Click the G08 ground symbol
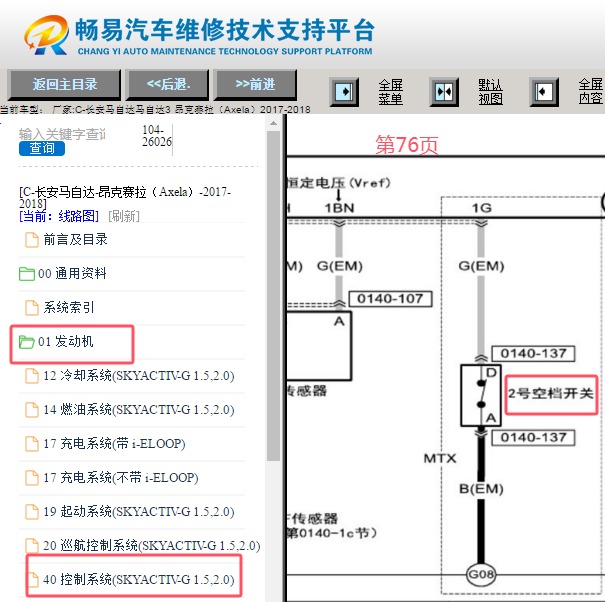Image resolution: width=605 pixels, height=602 pixels. tap(481, 575)
